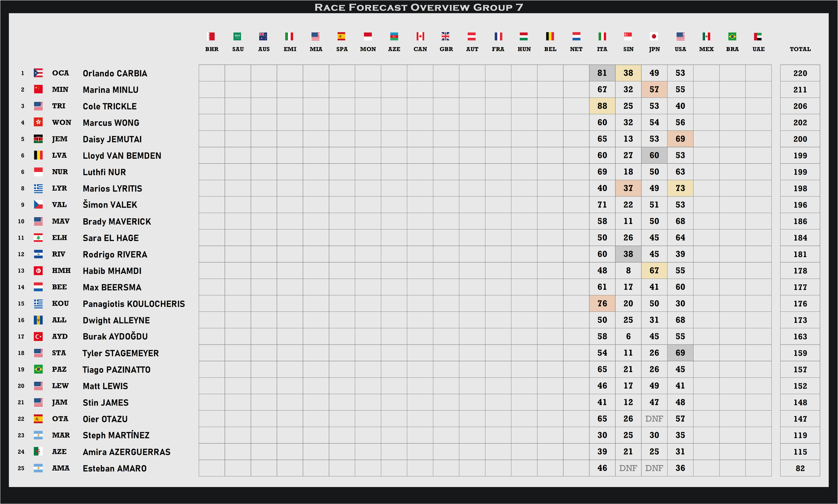Click the WON driver code
Screen dimensions: 838x504
(x=62, y=123)
